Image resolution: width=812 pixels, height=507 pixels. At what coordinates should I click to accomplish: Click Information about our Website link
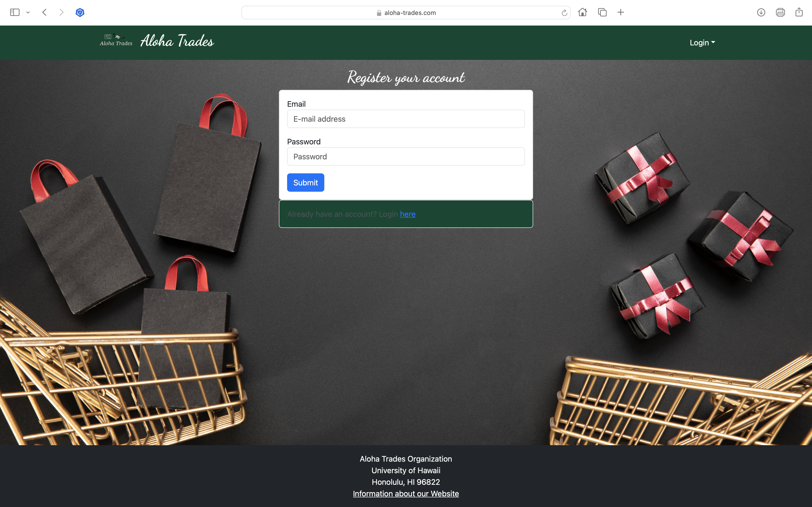coord(406,493)
